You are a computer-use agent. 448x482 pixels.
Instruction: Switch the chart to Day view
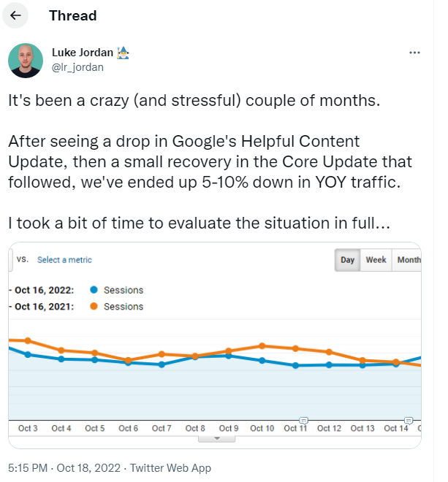(x=347, y=260)
